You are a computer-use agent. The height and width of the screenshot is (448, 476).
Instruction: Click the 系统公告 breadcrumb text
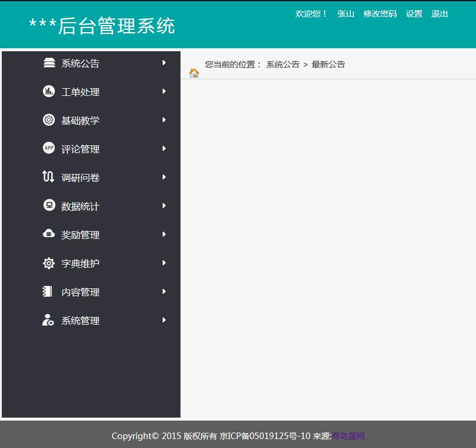283,64
